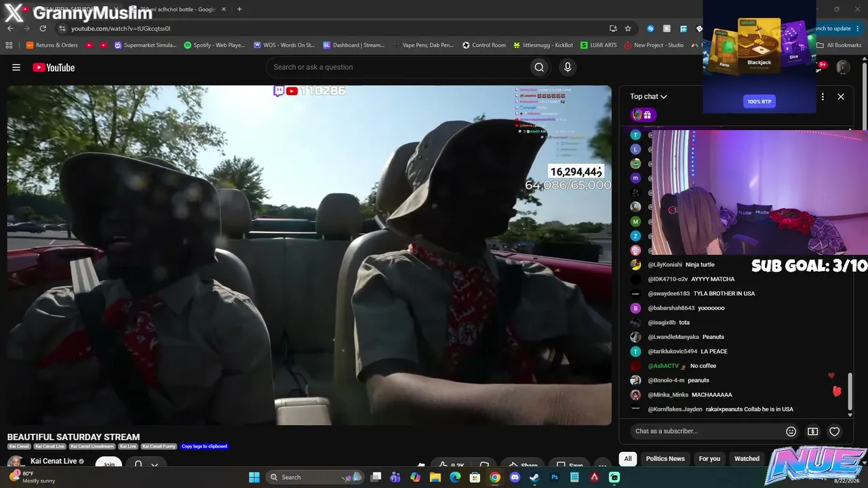Click the Kai Cenat Livestream tag

click(94, 447)
